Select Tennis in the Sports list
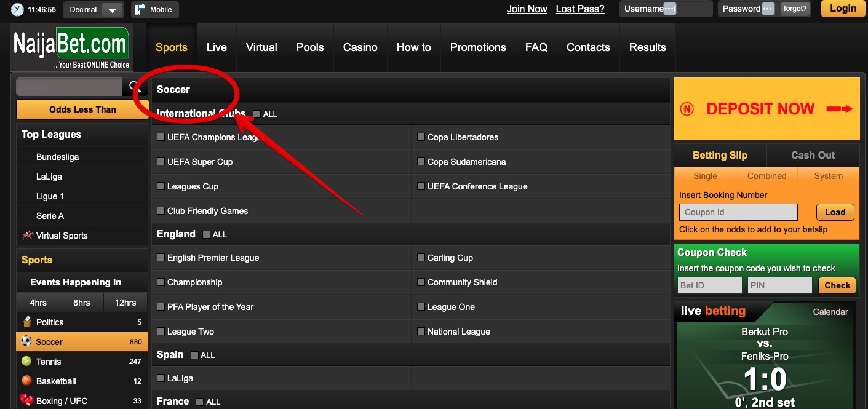The height and width of the screenshot is (409, 868). coord(82,362)
